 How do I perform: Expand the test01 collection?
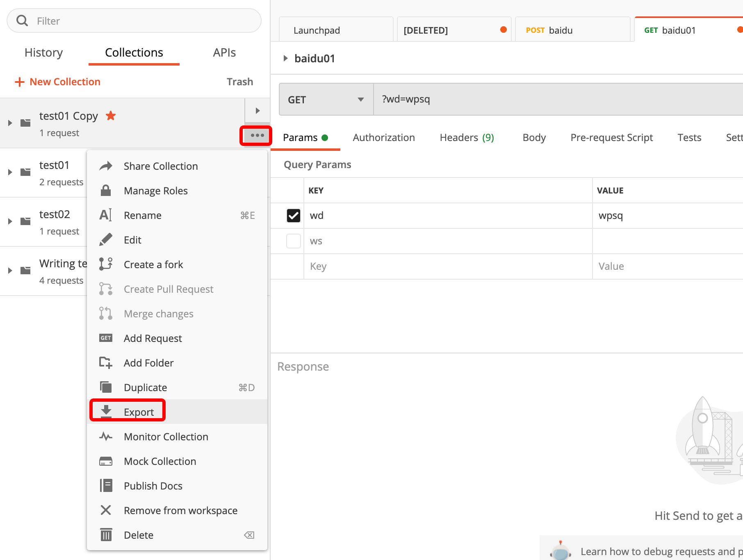click(10, 172)
